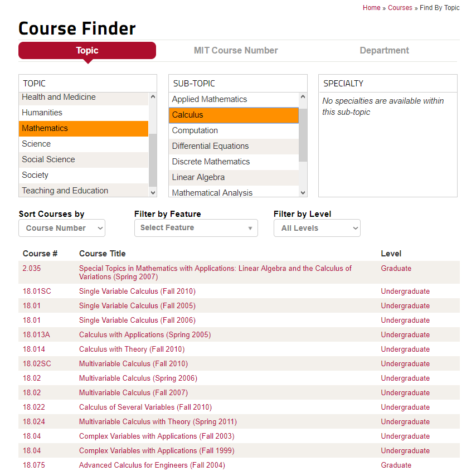This screenshot has height=471, width=476.
Task: Select Differential Equations sub-topic
Action: click(210, 146)
